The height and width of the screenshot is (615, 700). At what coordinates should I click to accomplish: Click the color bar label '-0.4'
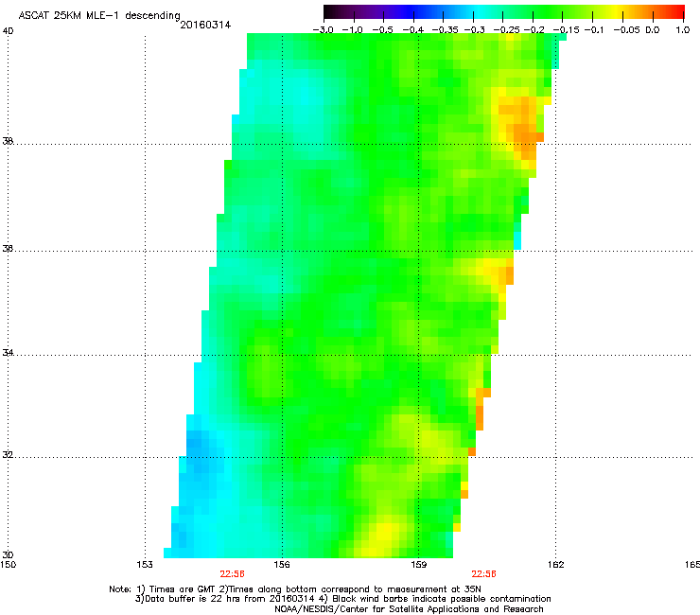[413, 30]
